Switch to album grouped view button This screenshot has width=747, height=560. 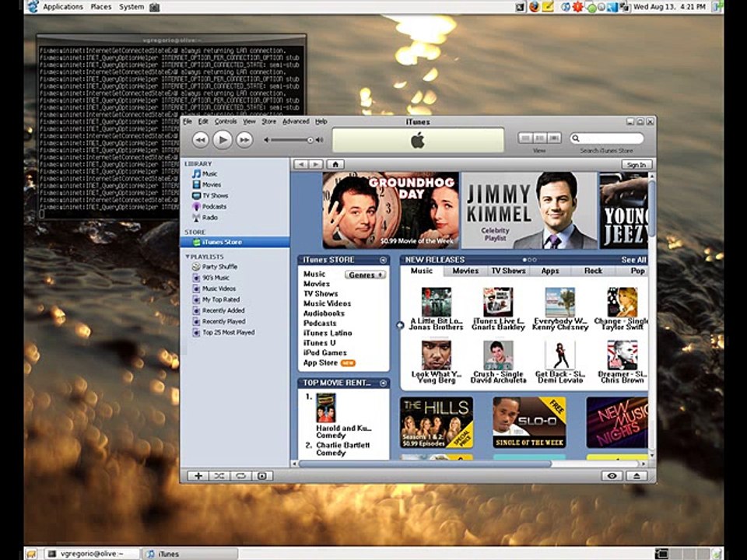tap(540, 138)
